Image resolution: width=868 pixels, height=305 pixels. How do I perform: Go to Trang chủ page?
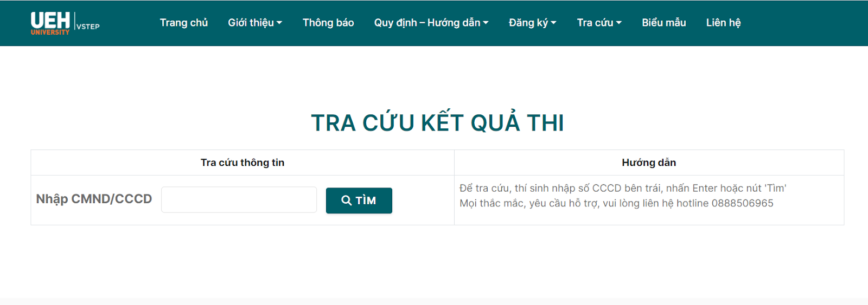pyautogui.click(x=184, y=23)
